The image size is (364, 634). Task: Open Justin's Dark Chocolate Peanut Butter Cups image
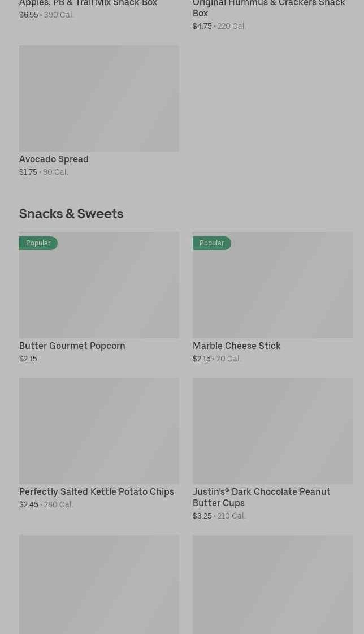click(x=272, y=430)
